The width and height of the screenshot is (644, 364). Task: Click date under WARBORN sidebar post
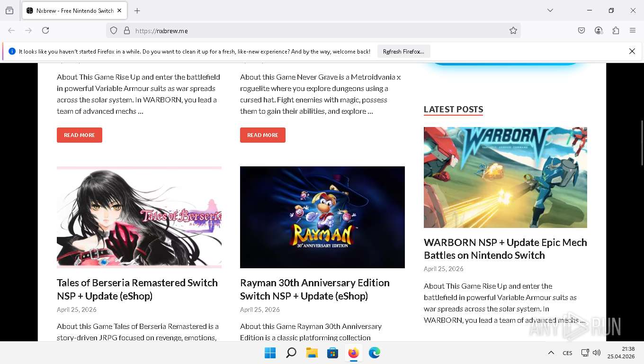pyautogui.click(x=444, y=269)
